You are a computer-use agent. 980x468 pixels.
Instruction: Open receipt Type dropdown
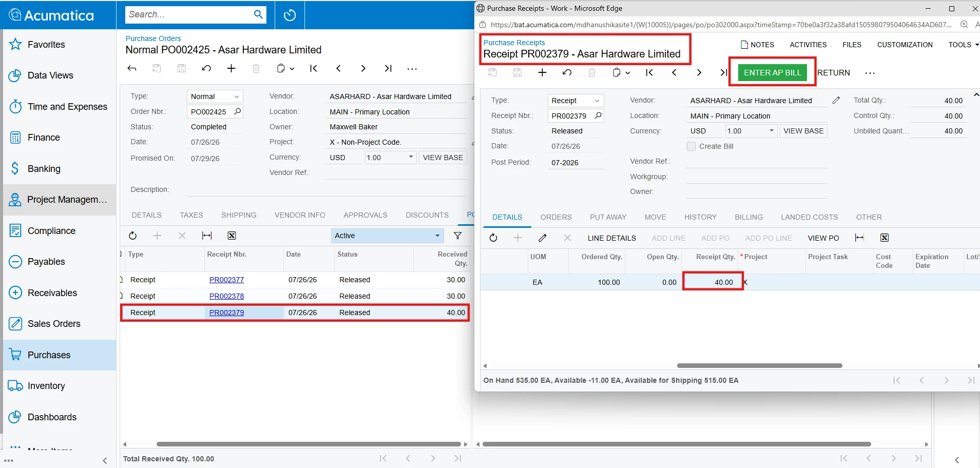tap(597, 101)
